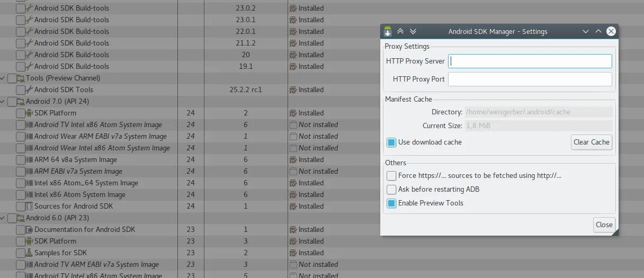Click the icon of Android TV Intel x86 Atom System Image API 24
644x278 pixels.
(x=30, y=124)
